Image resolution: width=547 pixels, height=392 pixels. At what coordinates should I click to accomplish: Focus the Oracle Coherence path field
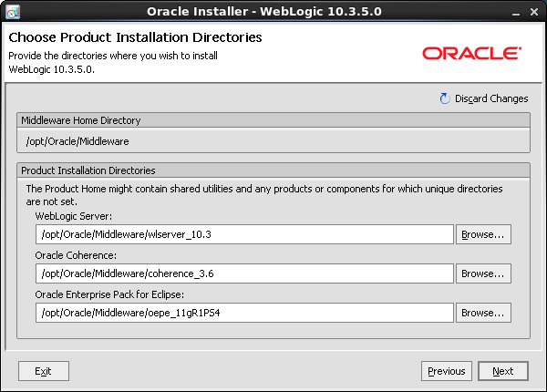click(244, 273)
